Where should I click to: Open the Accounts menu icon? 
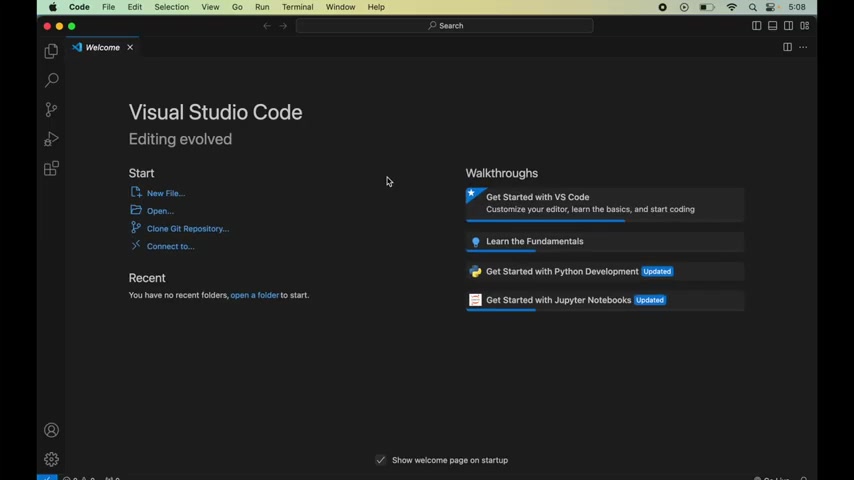coord(51,430)
